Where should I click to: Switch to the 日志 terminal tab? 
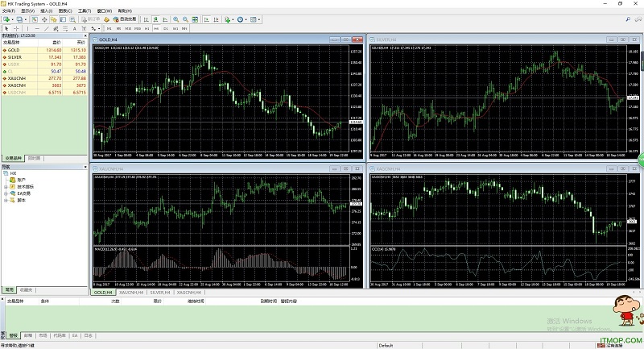pos(88,334)
